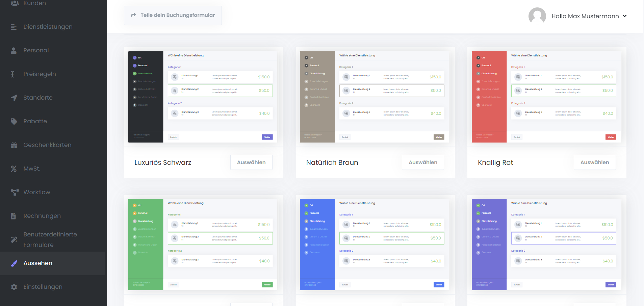The height and width of the screenshot is (306, 644).
Task: Open the Rechnungen menu item
Action: (x=42, y=216)
